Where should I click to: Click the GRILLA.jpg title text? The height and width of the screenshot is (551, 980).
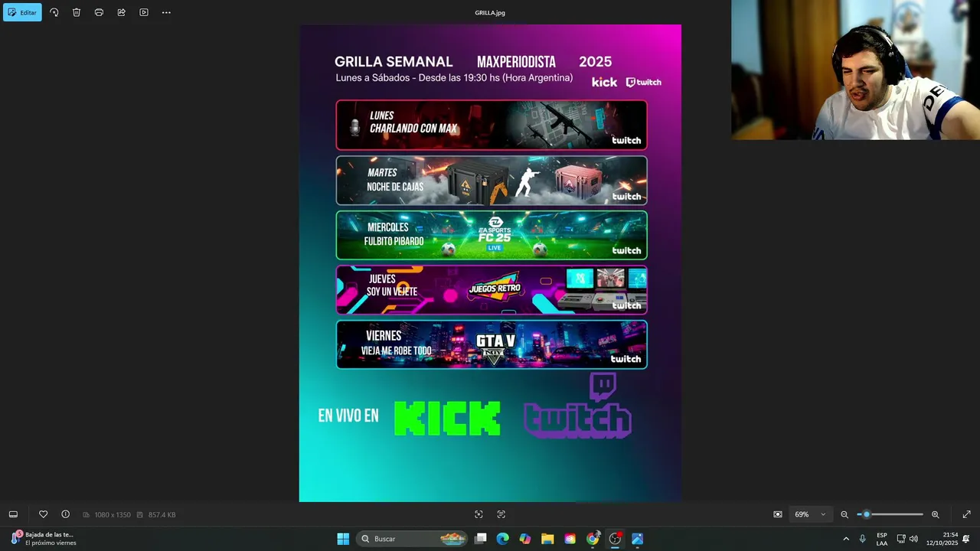490,12
